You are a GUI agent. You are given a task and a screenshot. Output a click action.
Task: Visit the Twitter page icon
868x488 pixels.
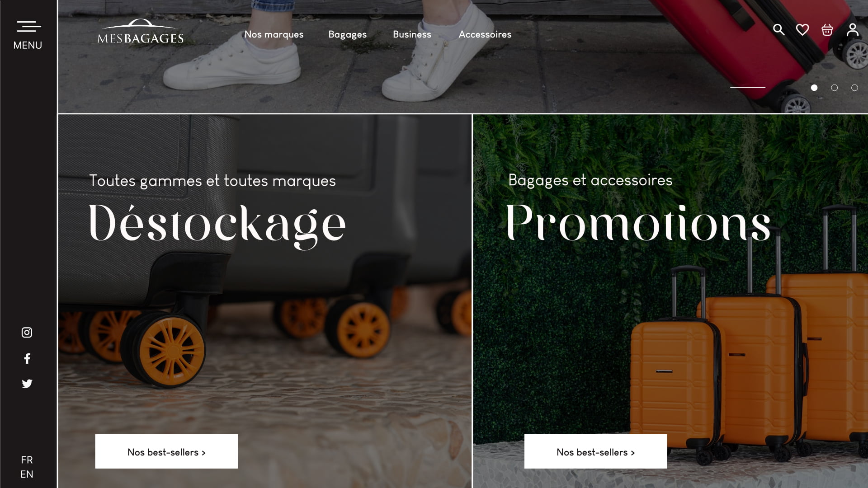point(27,384)
